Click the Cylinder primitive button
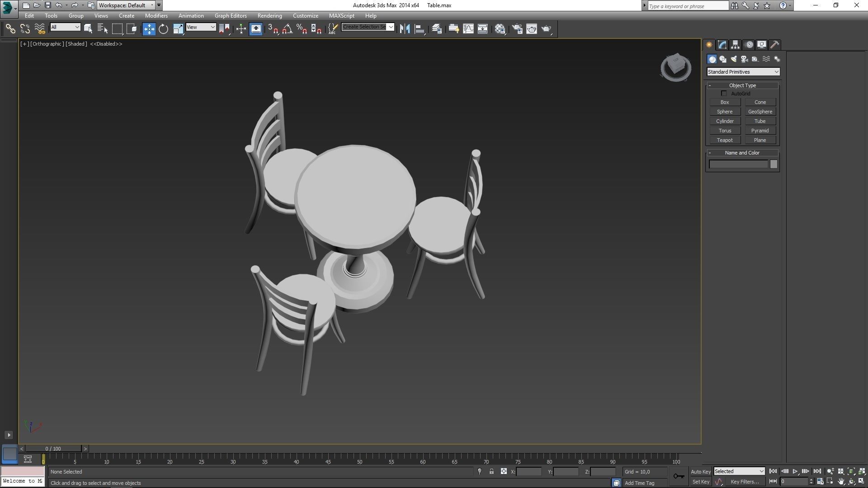The height and width of the screenshot is (488, 868). point(724,121)
